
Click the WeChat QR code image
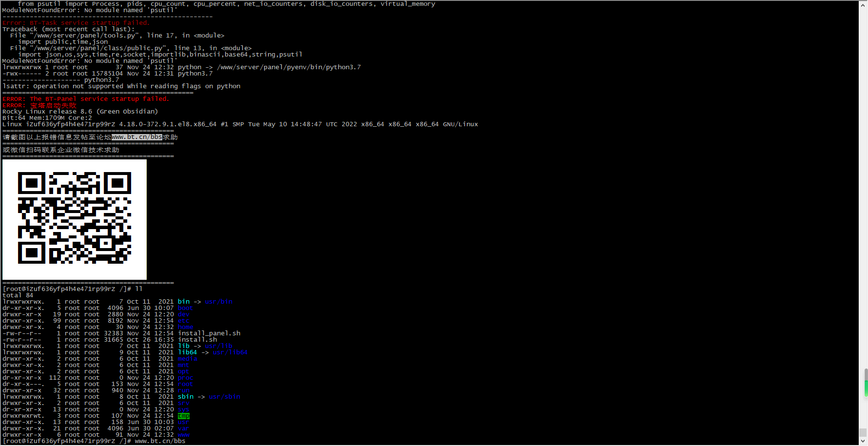pyautogui.click(x=75, y=219)
